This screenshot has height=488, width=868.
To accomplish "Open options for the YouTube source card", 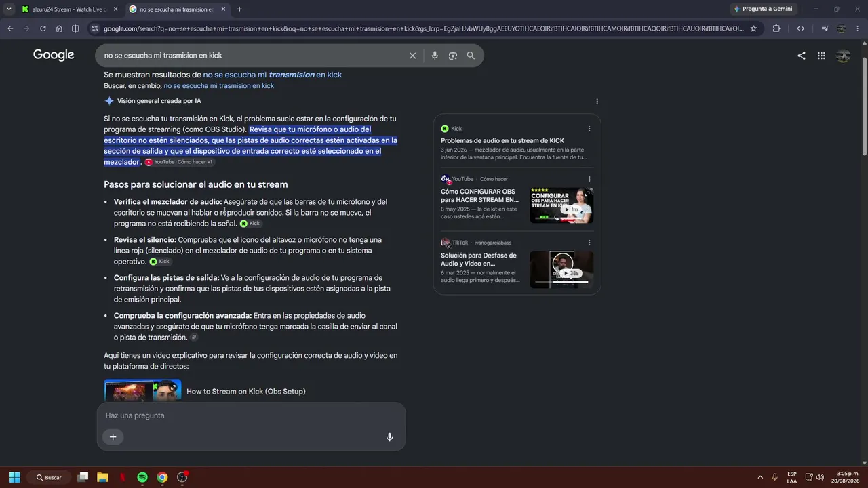I will coord(589,179).
